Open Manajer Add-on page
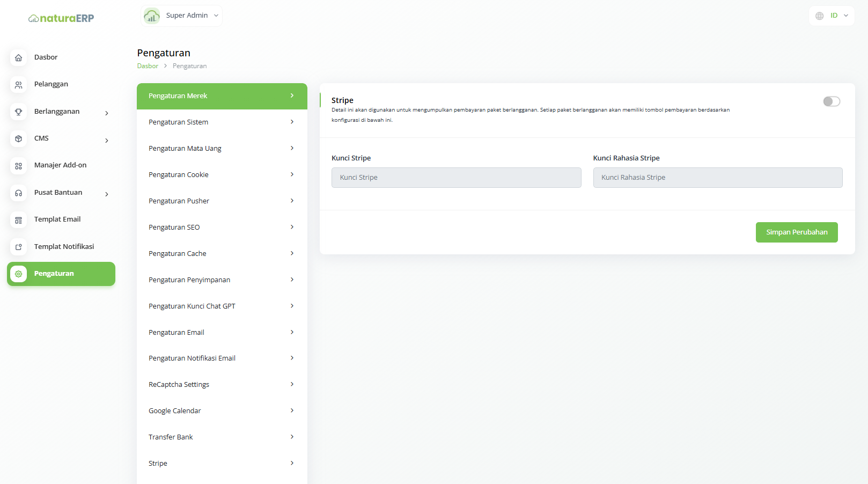Image resolution: width=868 pixels, height=484 pixels. (x=60, y=165)
